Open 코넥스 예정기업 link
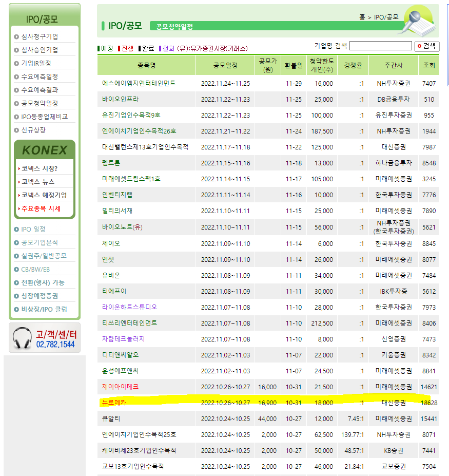Screen dimensions: 449x476 (44, 195)
